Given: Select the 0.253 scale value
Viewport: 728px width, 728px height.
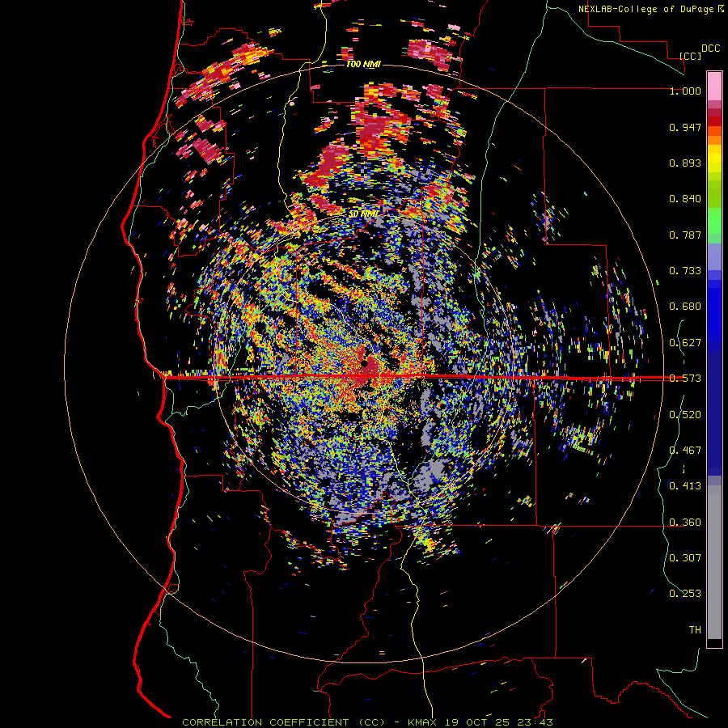Looking at the screenshot, I should click(685, 594).
